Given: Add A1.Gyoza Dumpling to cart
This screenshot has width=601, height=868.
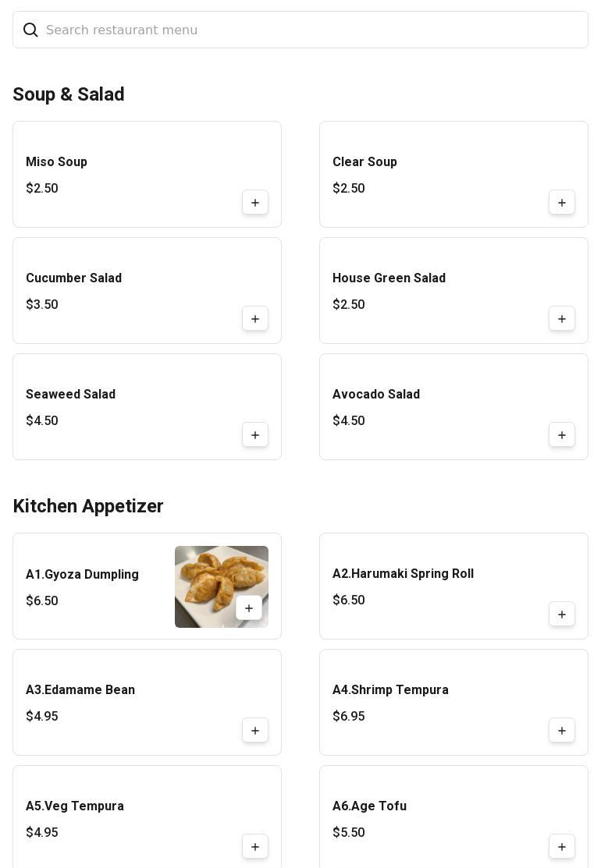Looking at the screenshot, I should 249,608.
